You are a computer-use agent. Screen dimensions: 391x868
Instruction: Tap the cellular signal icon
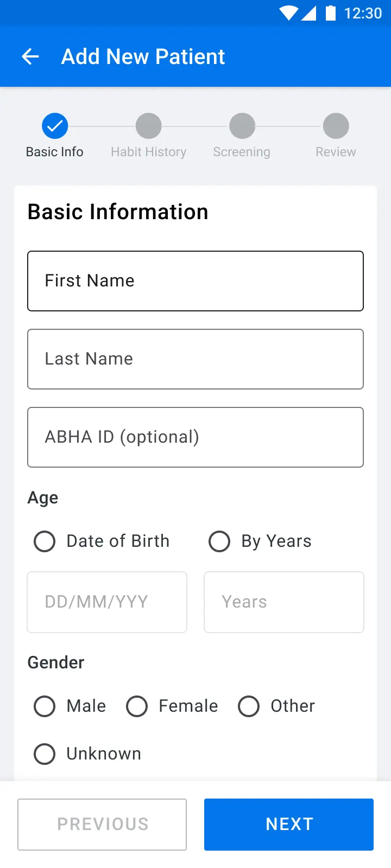pos(308,12)
